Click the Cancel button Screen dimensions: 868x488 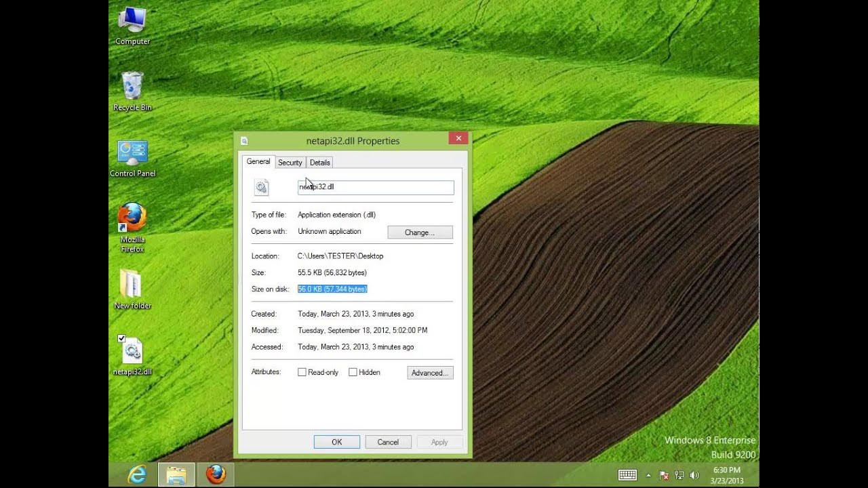(388, 442)
